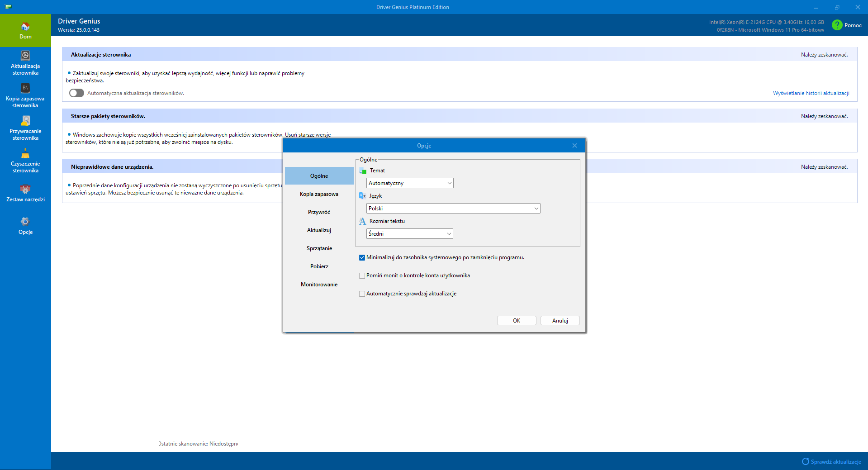Click Anuluj to cancel the dialog

(x=560, y=321)
